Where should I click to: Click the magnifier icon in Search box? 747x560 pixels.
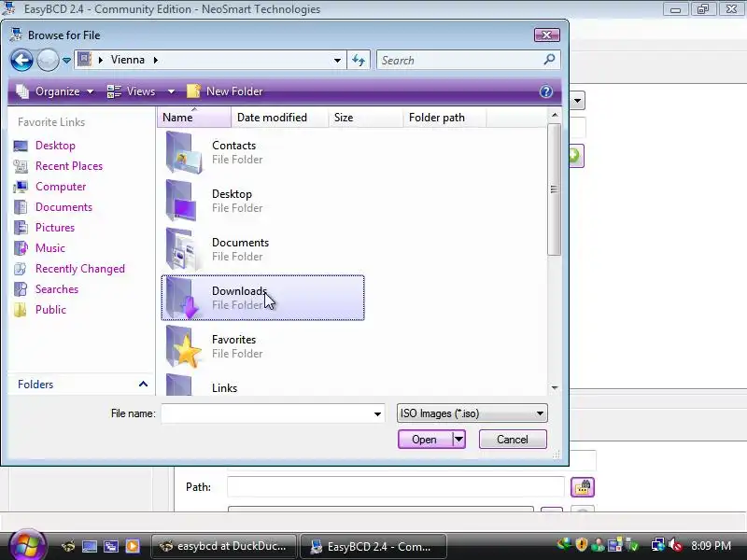click(x=549, y=60)
